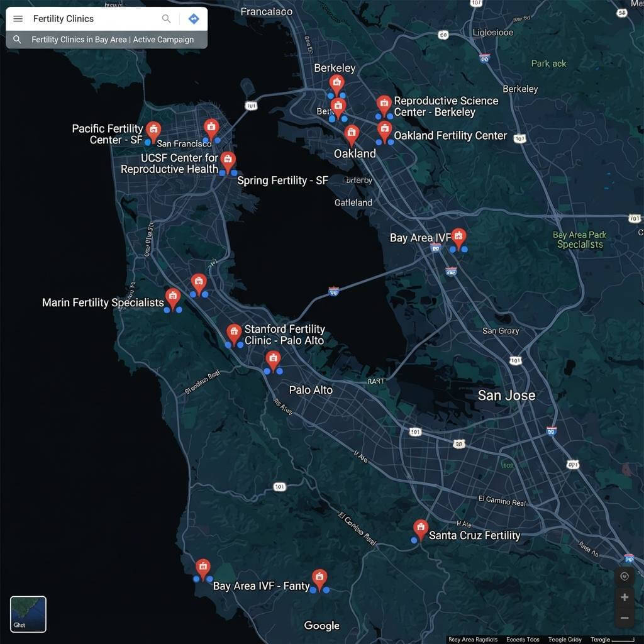
Task: Zoom in with the plus button
Action: click(x=625, y=597)
